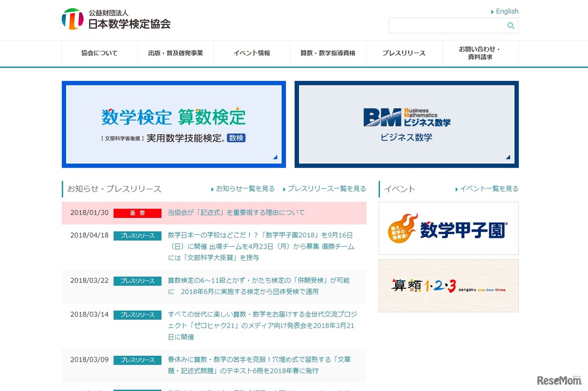Open the プレスリリース menu item
Viewport: 588px width, 391px height.
[404, 53]
